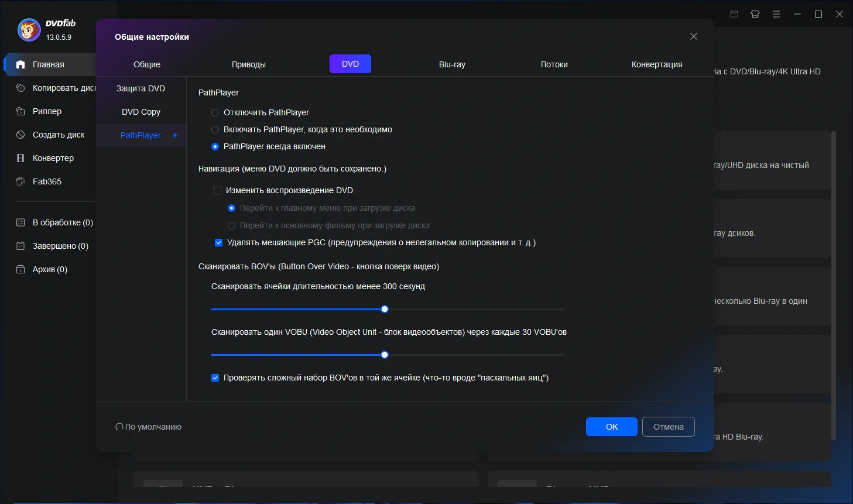Click the Конвертер sidebar icon
Viewport: 853px width, 504px height.
(20, 158)
